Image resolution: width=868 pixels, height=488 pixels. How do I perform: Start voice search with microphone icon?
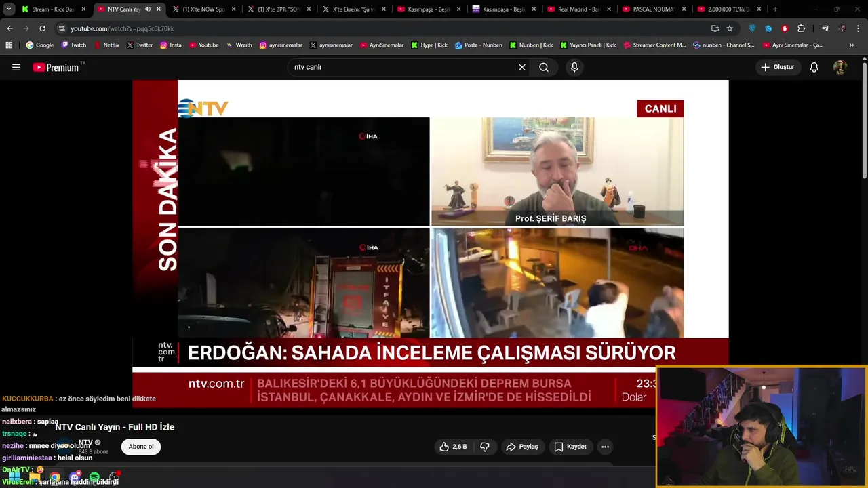(574, 67)
